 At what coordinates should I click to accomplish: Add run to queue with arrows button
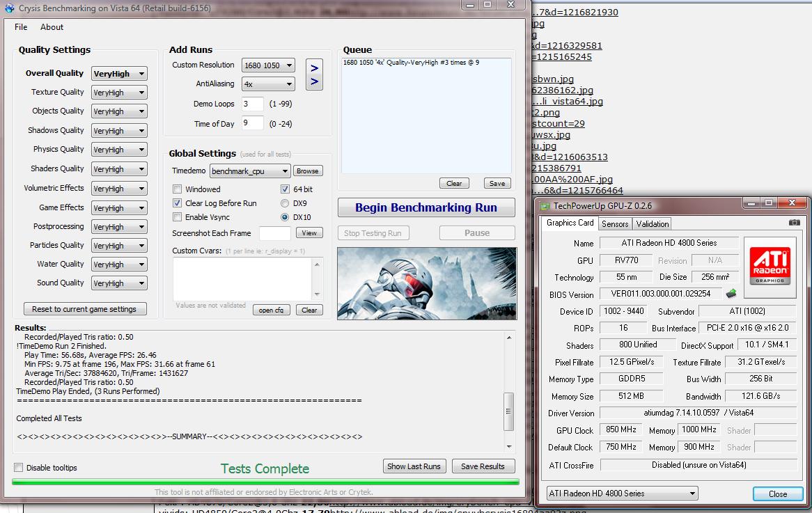tap(314, 74)
